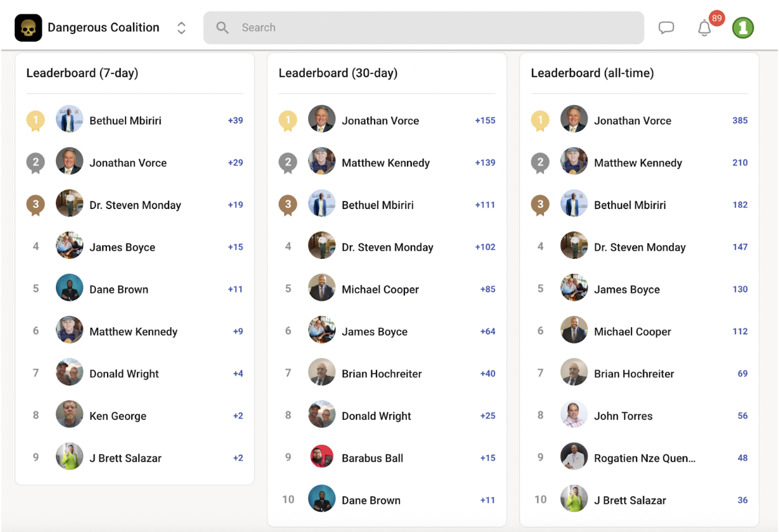This screenshot has height=532, width=779.
Task: Open the community switcher chevrons
Action: point(181,28)
